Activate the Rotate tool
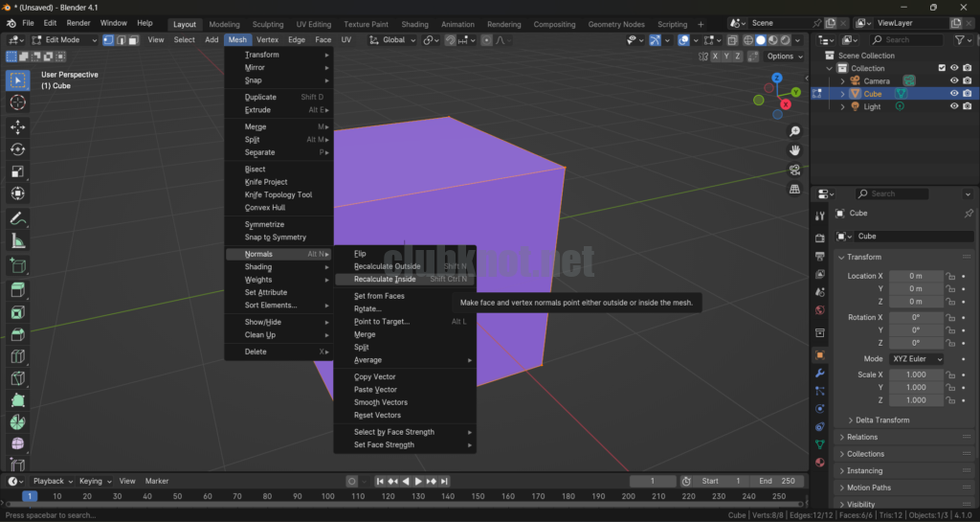 coord(18,149)
